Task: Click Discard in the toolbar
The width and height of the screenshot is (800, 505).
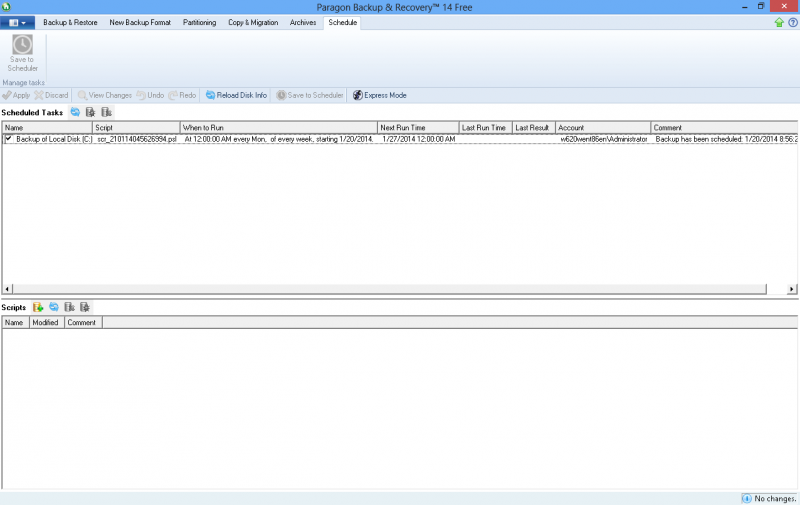Action: coord(51,95)
